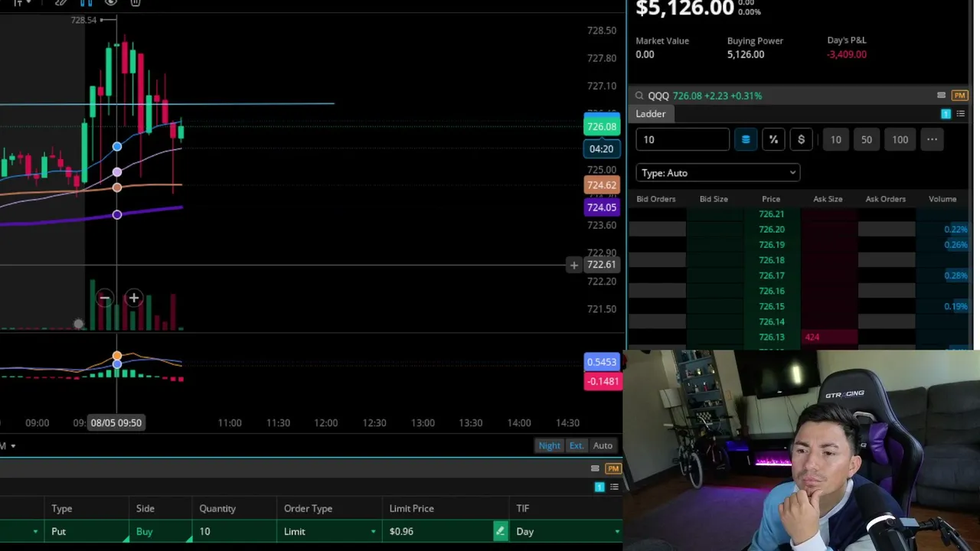Click the PM badge in order panel
The height and width of the screenshot is (551, 980).
point(612,468)
